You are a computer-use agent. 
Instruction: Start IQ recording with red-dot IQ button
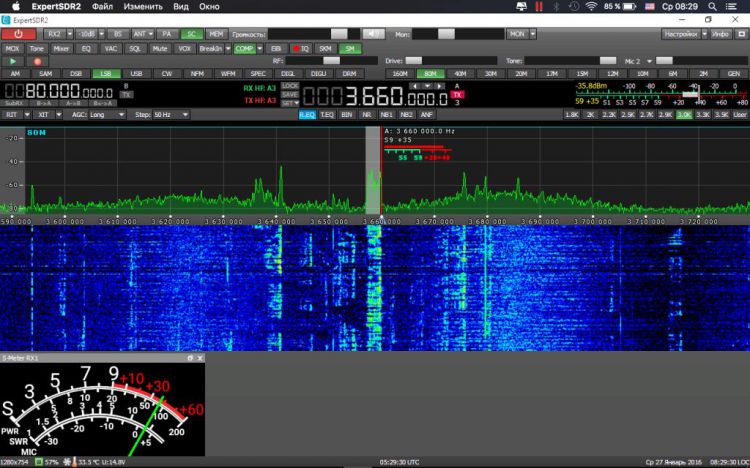pyautogui.click(x=301, y=49)
